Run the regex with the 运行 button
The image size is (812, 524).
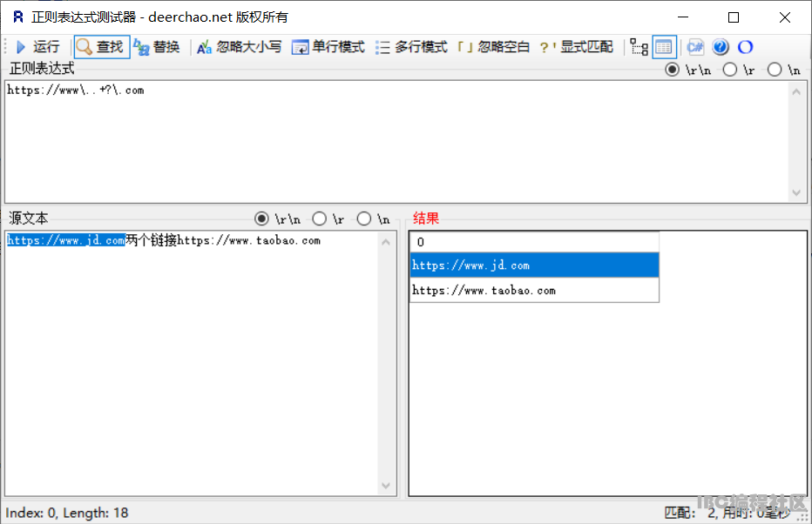(x=37, y=47)
